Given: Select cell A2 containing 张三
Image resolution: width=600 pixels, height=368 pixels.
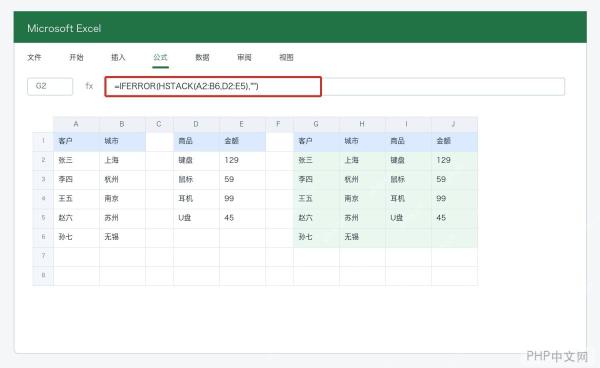Looking at the screenshot, I should tap(76, 160).
